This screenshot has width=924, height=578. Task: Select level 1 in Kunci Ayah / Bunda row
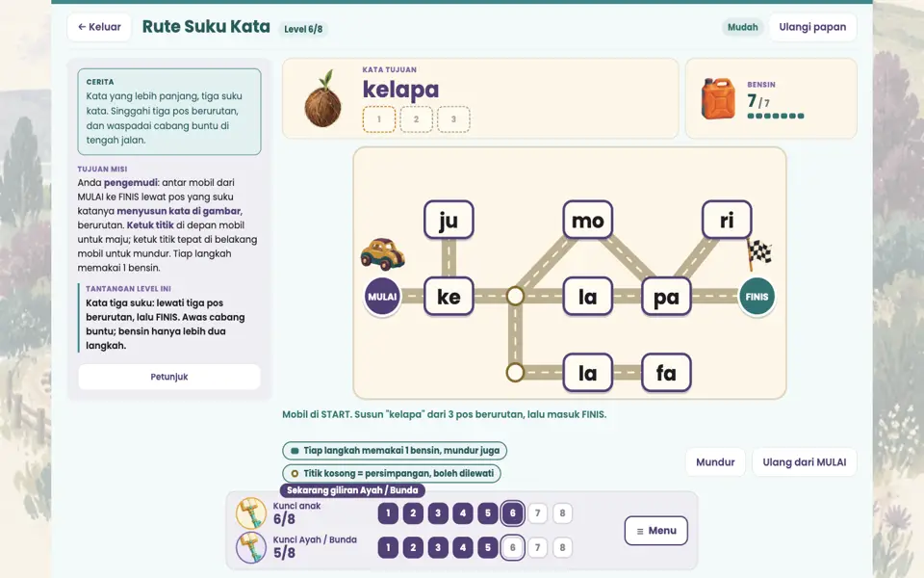pos(388,547)
